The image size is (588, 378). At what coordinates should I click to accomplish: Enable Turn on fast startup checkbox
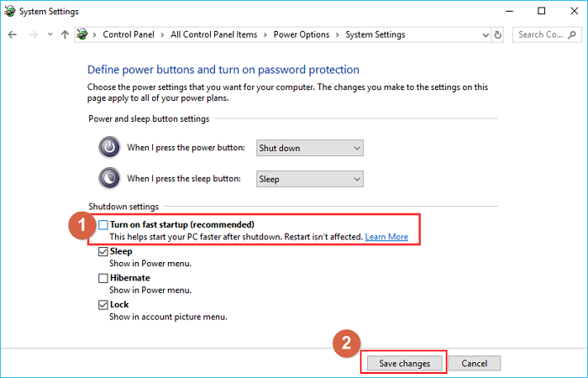click(103, 225)
